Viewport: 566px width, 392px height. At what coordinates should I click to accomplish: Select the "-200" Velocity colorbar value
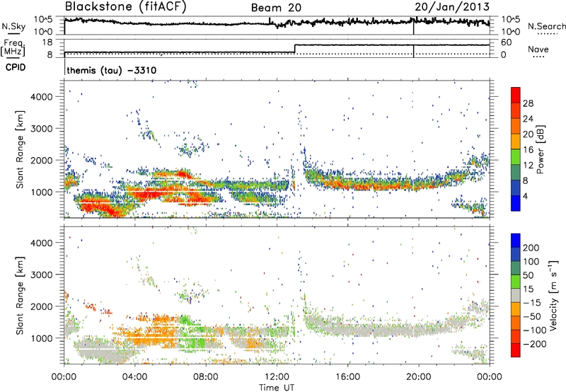(x=535, y=344)
